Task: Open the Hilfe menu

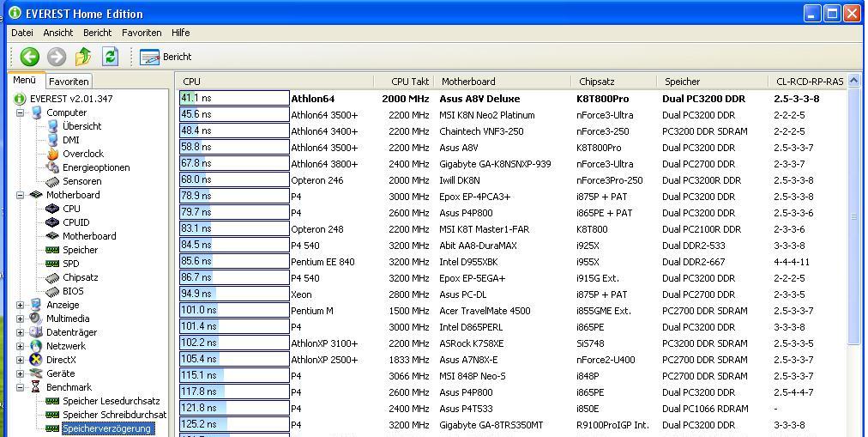Action: (180, 33)
